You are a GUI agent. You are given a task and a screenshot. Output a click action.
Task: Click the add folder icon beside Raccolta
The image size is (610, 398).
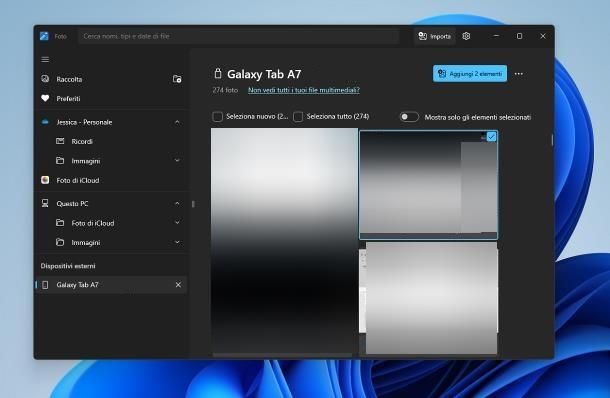[x=177, y=79]
